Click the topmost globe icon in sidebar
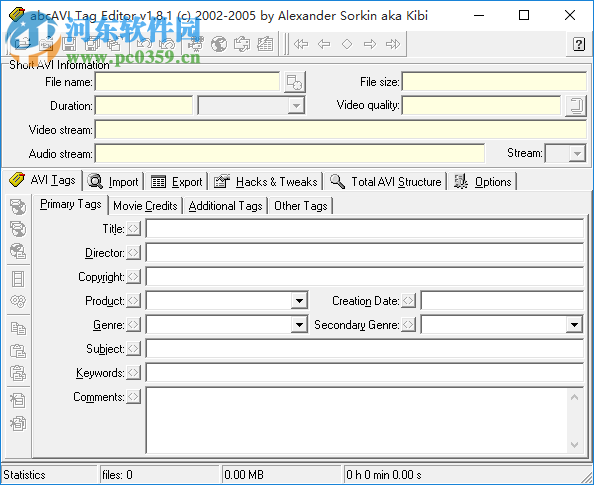Screen dimensions: 594x485 tap(18, 207)
